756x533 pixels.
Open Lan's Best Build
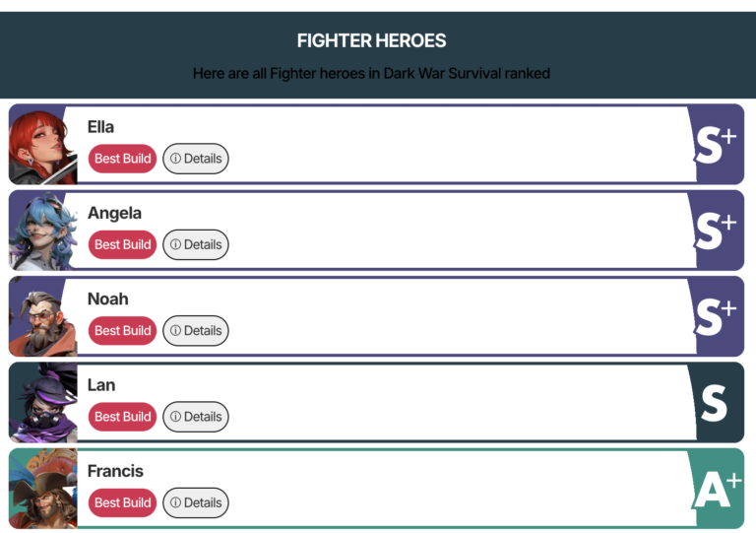(122, 417)
